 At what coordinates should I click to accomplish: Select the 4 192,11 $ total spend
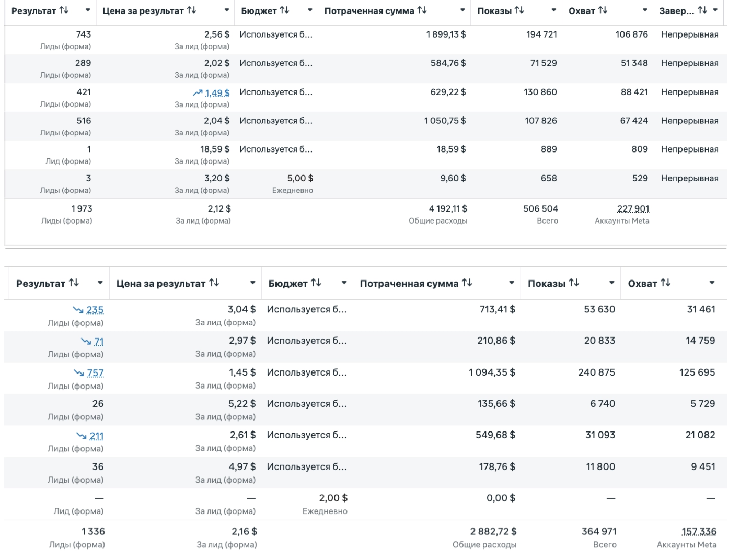[x=448, y=209]
